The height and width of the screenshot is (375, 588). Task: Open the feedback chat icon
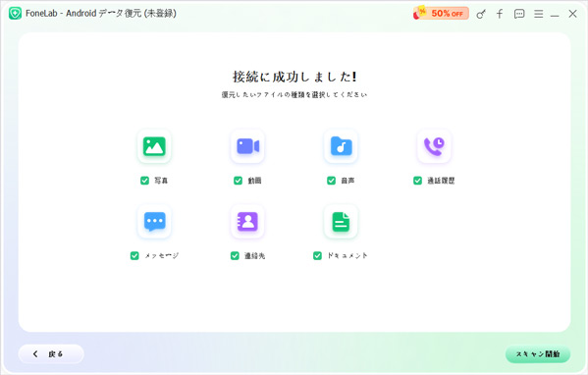[519, 15]
